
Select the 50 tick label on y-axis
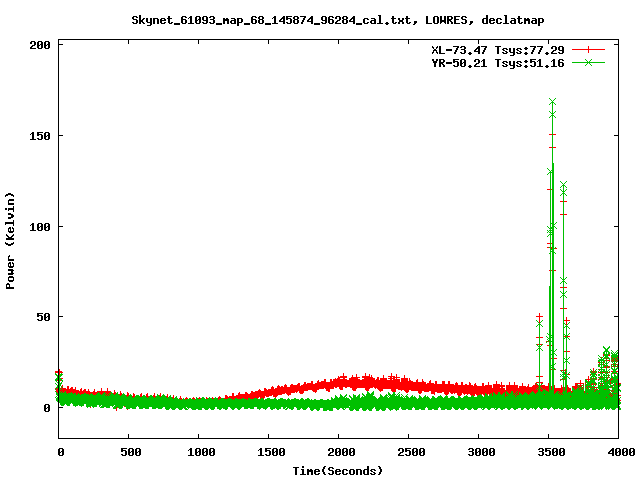pyautogui.click(x=44, y=317)
